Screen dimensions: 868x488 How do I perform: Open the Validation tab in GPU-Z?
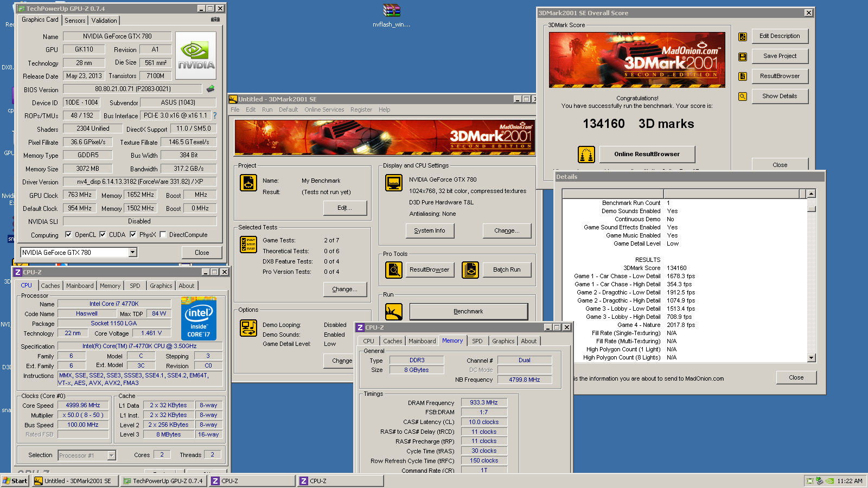104,21
